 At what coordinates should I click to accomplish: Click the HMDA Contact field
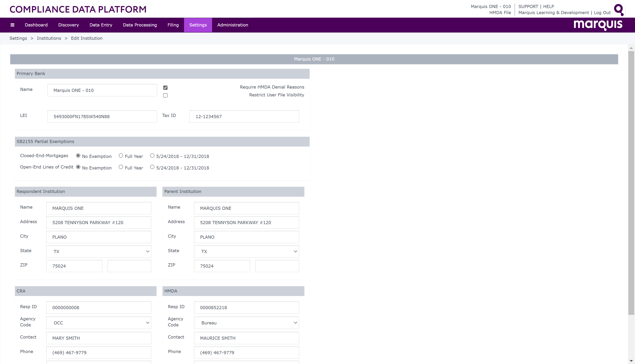click(x=246, y=338)
